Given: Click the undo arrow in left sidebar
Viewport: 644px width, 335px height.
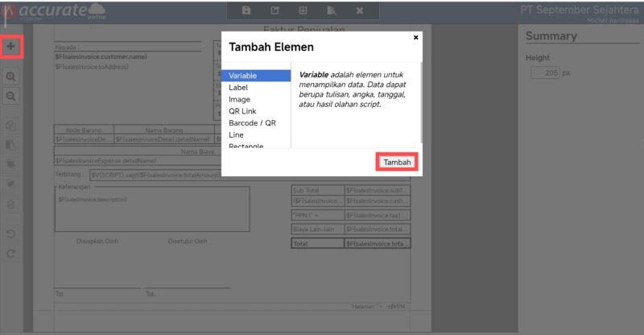Looking at the screenshot, I should click(11, 234).
